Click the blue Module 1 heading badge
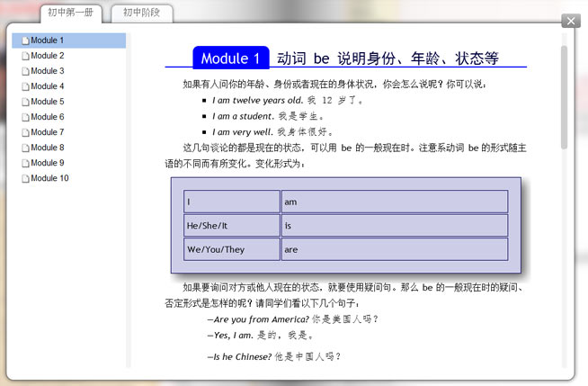 pyautogui.click(x=231, y=58)
